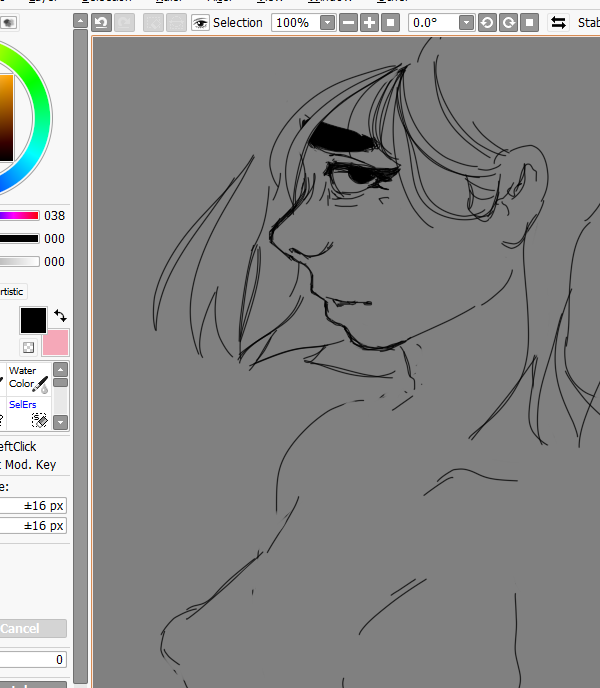
Task: Click the LeftClick text in the tool panel
Action: 18,447
